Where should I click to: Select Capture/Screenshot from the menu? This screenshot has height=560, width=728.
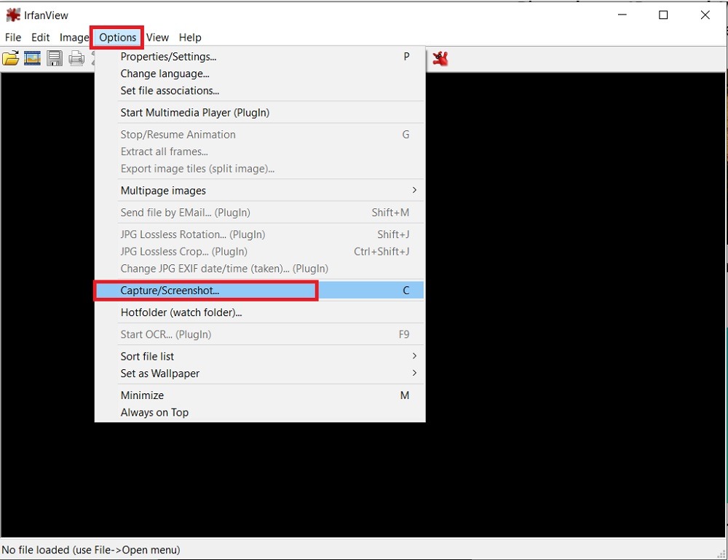click(x=170, y=290)
